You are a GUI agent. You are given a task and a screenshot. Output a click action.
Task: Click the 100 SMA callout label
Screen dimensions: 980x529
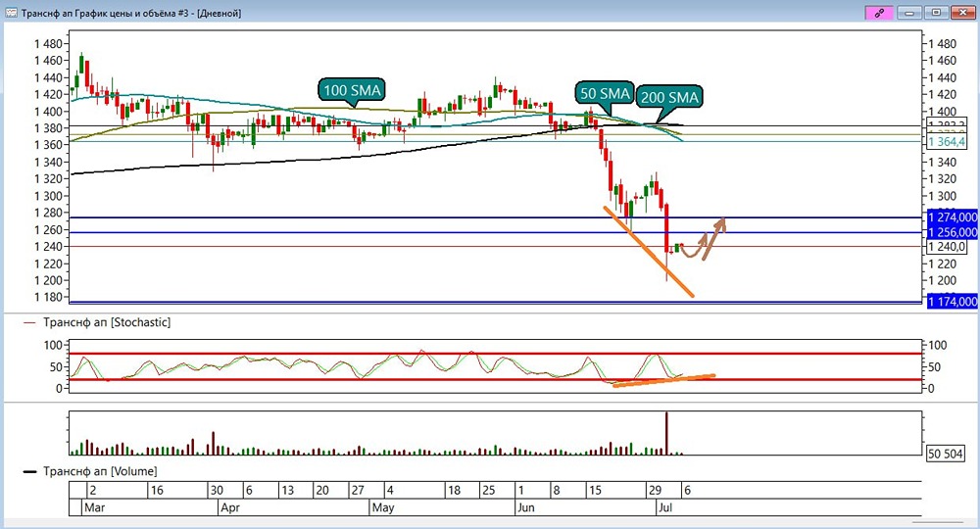352,90
